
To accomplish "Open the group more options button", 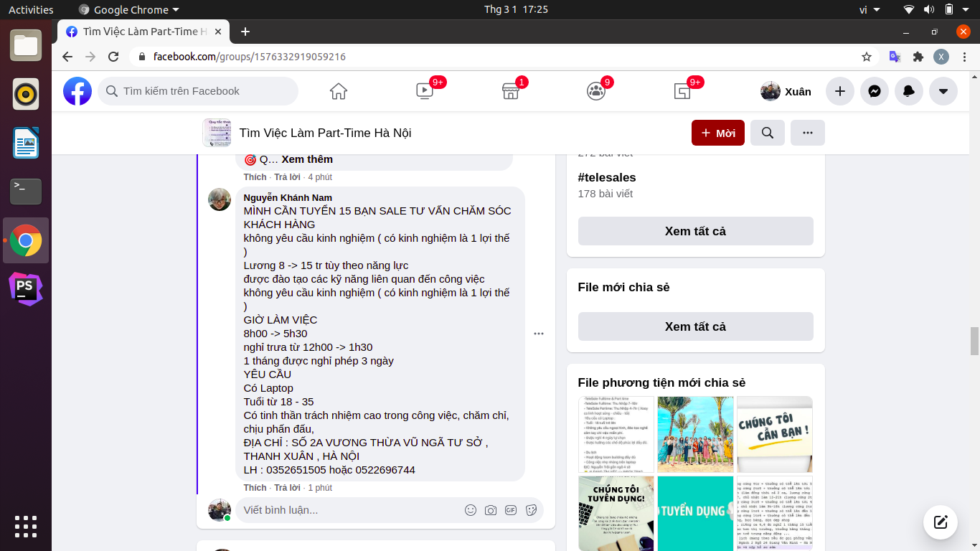I will 808,133.
